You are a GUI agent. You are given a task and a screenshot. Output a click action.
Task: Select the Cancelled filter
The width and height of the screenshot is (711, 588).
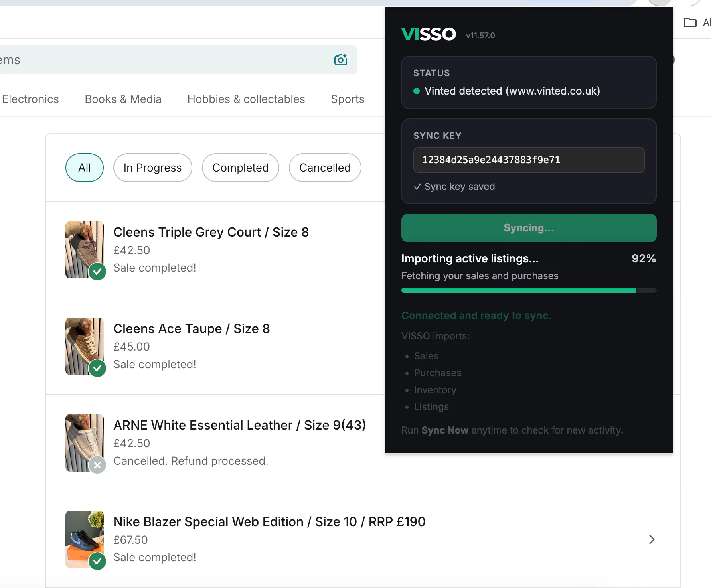pyautogui.click(x=325, y=168)
